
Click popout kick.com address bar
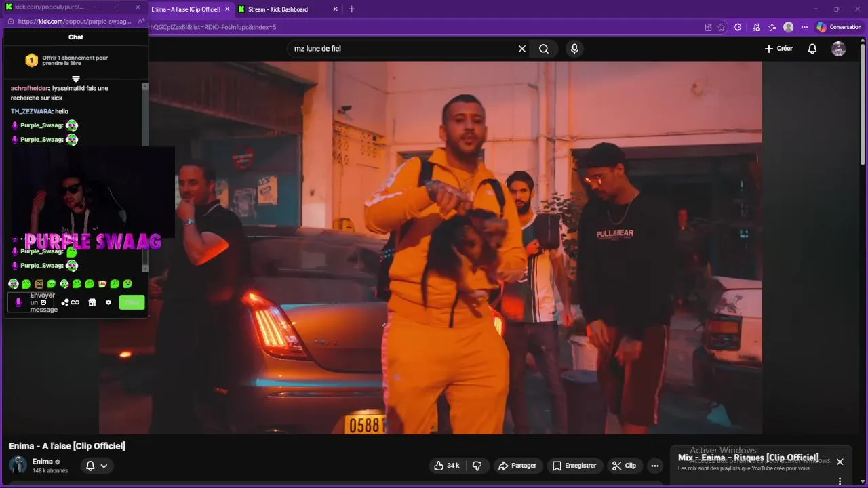pos(75,21)
